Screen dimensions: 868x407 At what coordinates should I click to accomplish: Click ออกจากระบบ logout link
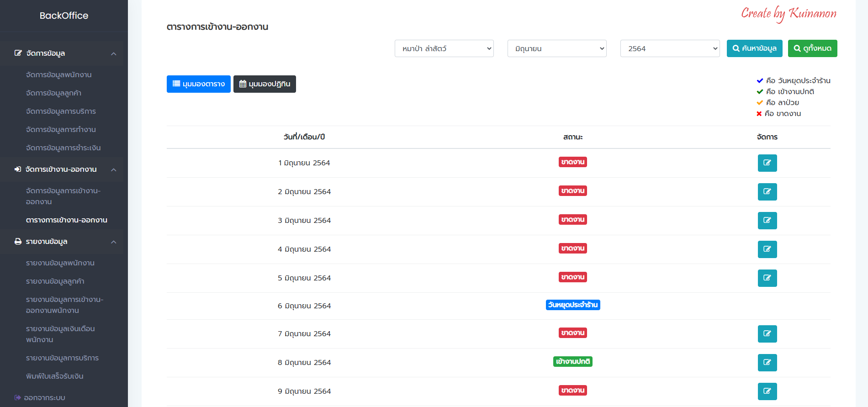44,398
